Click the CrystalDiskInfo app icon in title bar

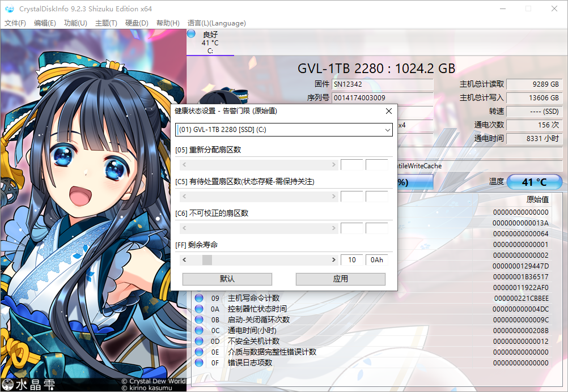(9, 8)
